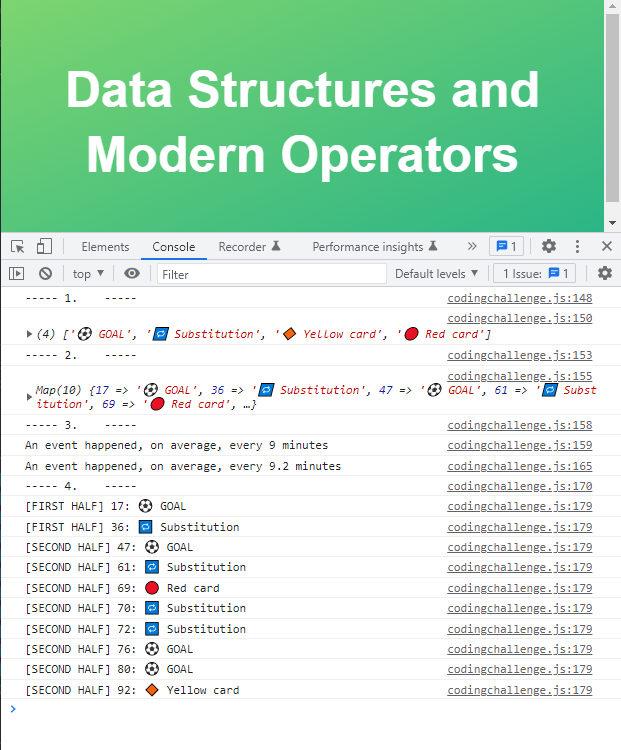Open DevTools settings gear icon
The width and height of the screenshot is (621, 750).
click(549, 246)
